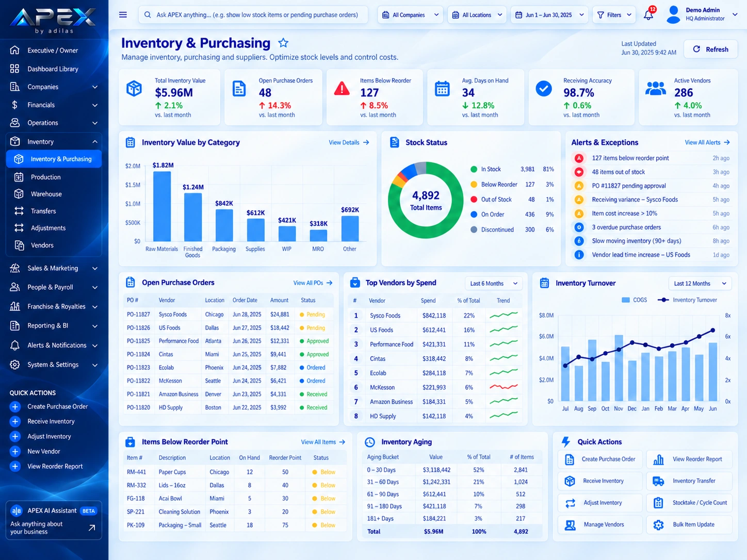Click the Receiving Accuracy checkmark icon
This screenshot has height=560, width=747.
543,89
